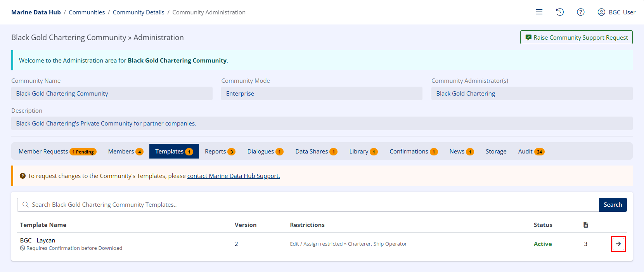Click the document column header icon
The height and width of the screenshot is (272, 644).
(586, 225)
